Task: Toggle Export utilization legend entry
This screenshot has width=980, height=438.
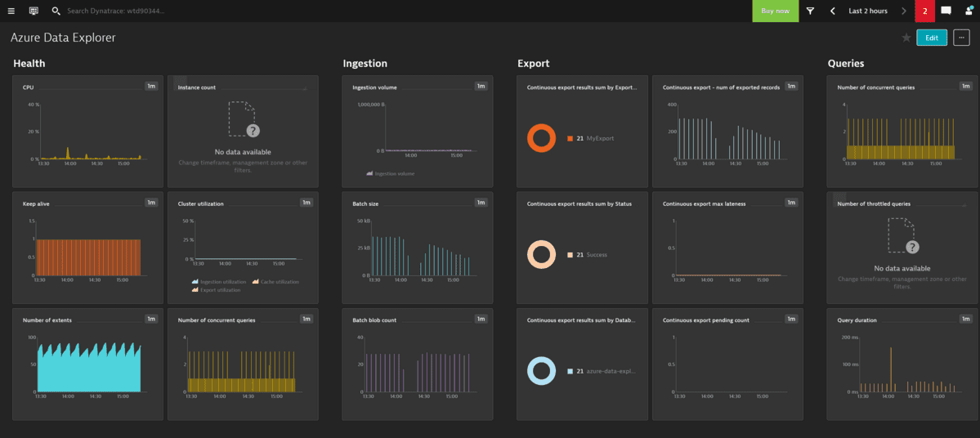Action: click(218, 290)
